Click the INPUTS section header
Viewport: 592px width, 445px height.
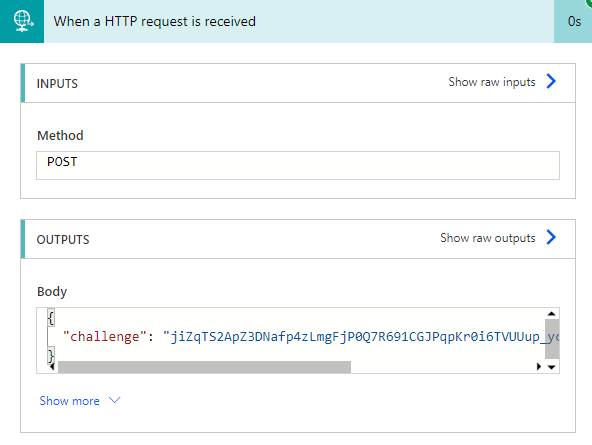(x=298, y=83)
